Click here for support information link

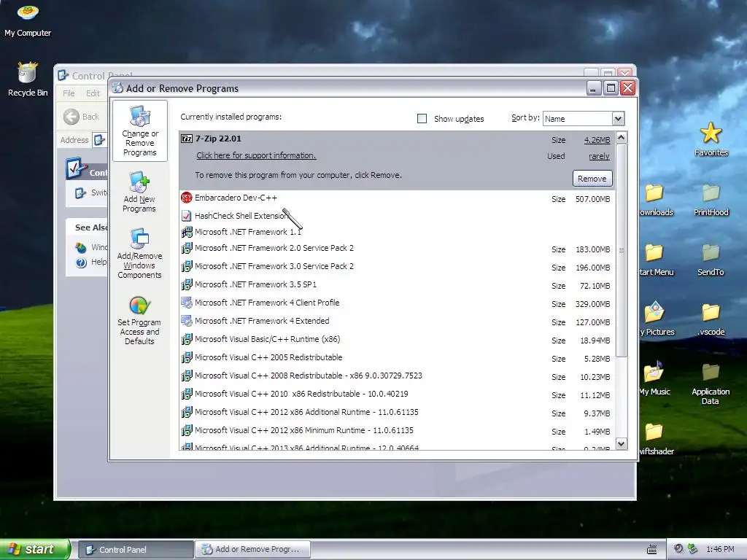pyautogui.click(x=256, y=155)
